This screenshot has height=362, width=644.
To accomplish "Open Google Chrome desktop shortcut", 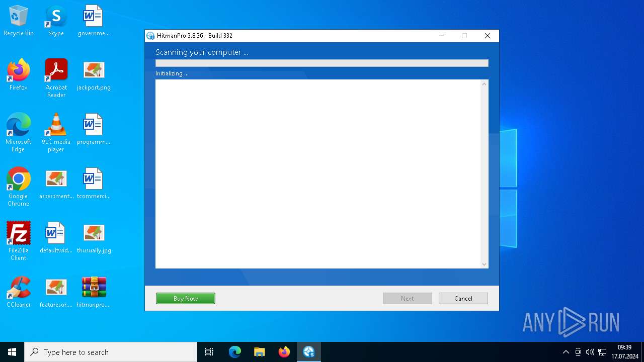I will (x=19, y=187).
